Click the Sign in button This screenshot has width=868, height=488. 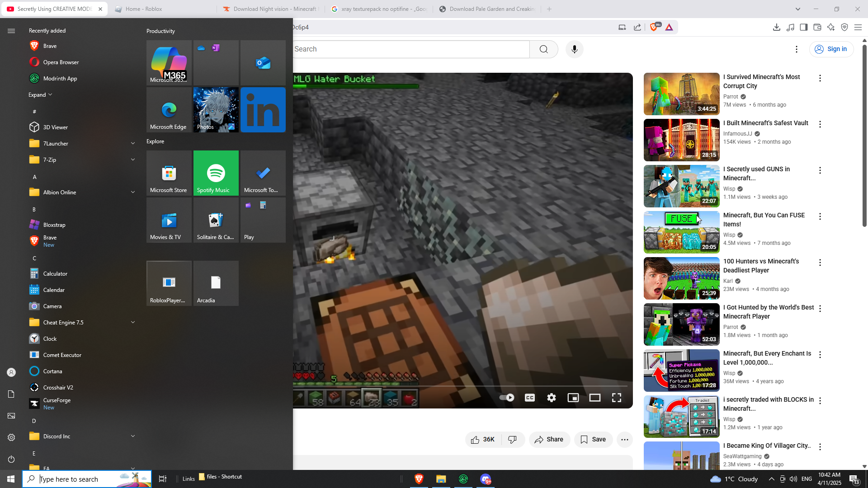pos(831,49)
